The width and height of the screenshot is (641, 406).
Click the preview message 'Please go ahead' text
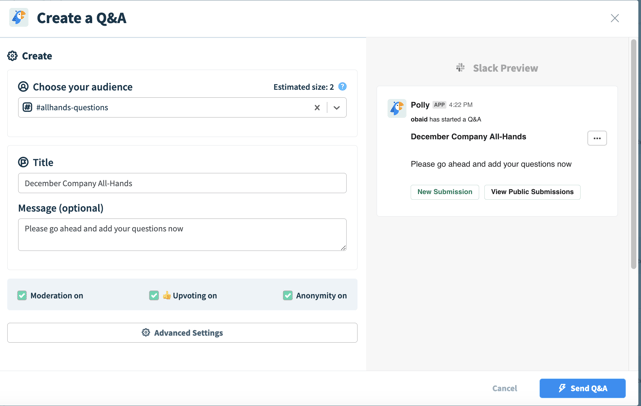point(491,164)
